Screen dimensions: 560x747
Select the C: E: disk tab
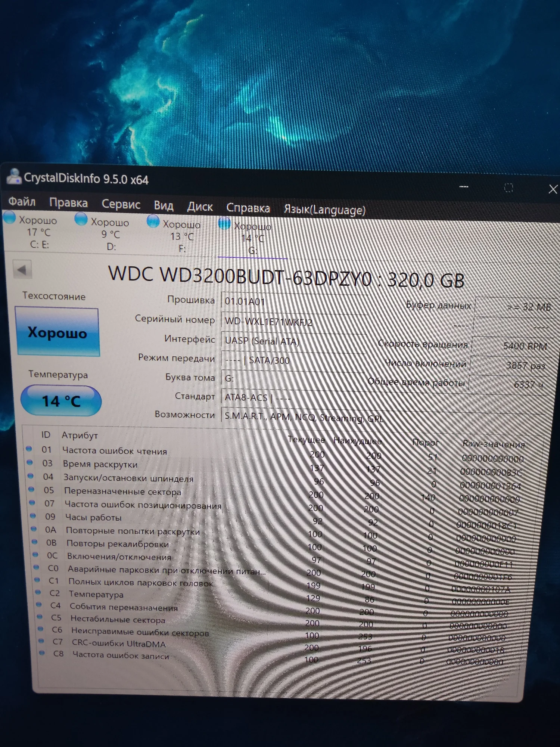(x=31, y=232)
